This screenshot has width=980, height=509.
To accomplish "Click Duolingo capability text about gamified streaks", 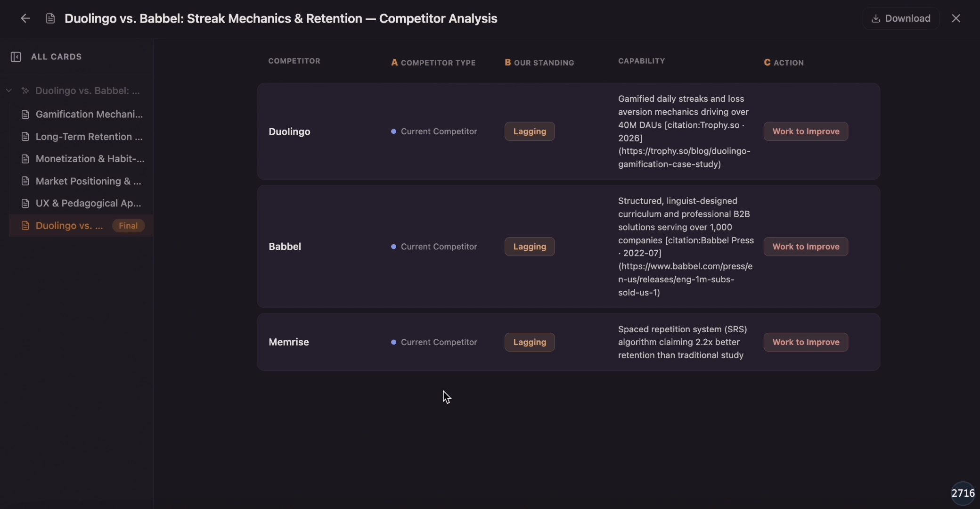I will click(x=685, y=131).
